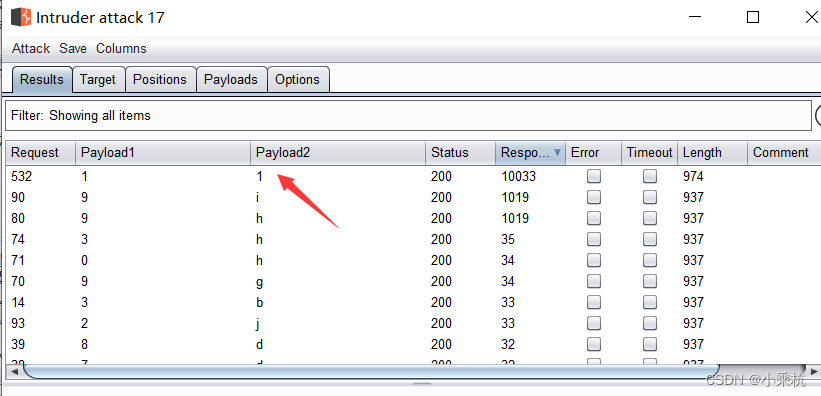The height and width of the screenshot is (396, 821).
Task: Click payload2 value b in request 14
Action: (259, 302)
